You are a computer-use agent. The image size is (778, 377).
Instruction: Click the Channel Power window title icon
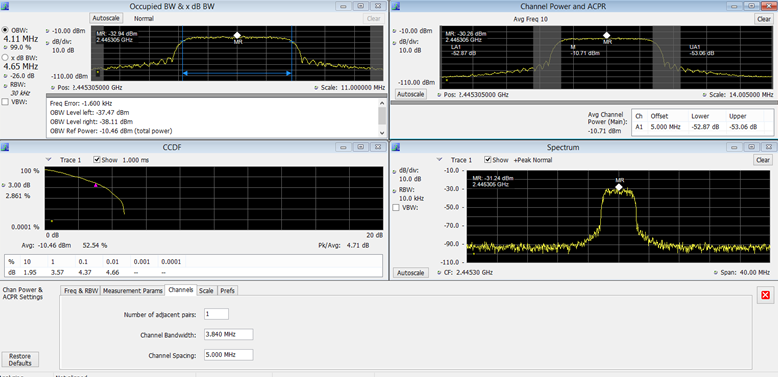396,6
